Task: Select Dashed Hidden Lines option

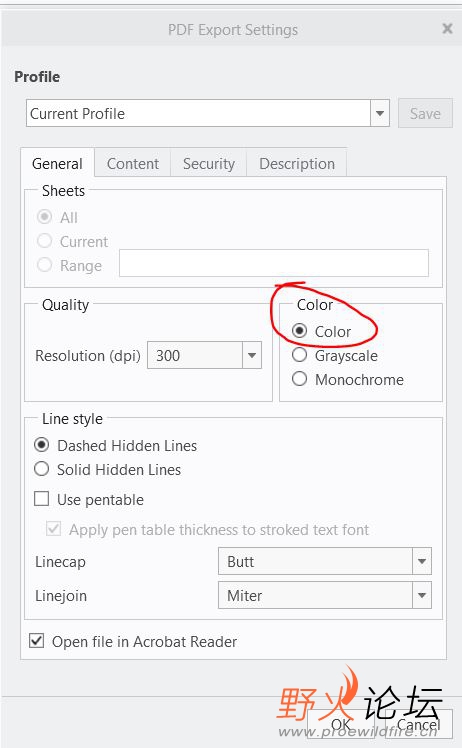Action: click(42, 445)
